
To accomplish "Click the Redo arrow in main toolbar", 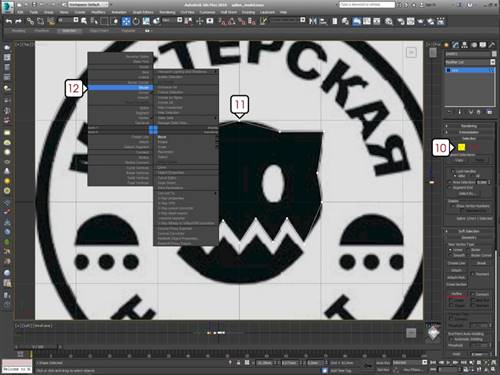I will [x=19, y=21].
